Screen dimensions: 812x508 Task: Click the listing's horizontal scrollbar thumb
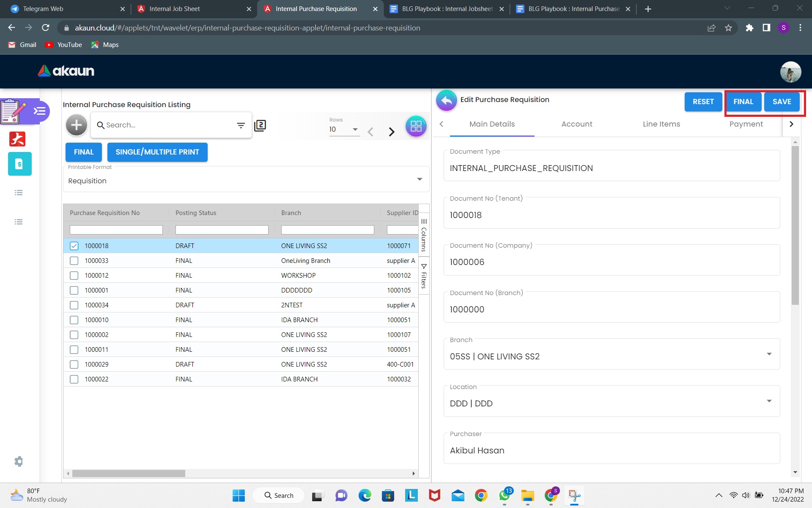pos(129,473)
